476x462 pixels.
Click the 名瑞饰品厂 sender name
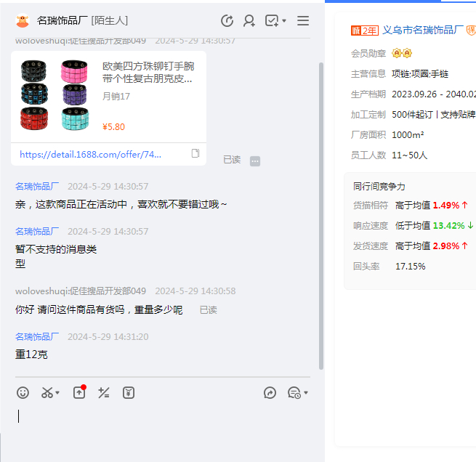point(37,186)
